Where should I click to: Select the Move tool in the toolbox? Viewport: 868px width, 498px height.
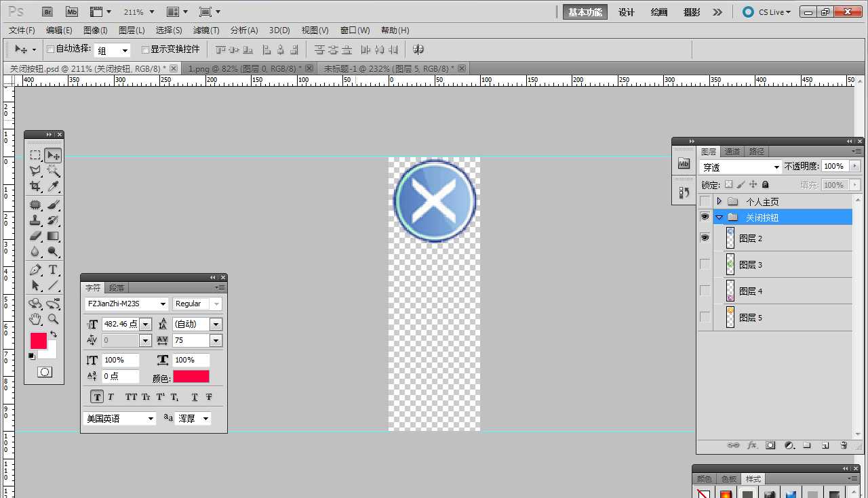pyautogui.click(x=53, y=155)
